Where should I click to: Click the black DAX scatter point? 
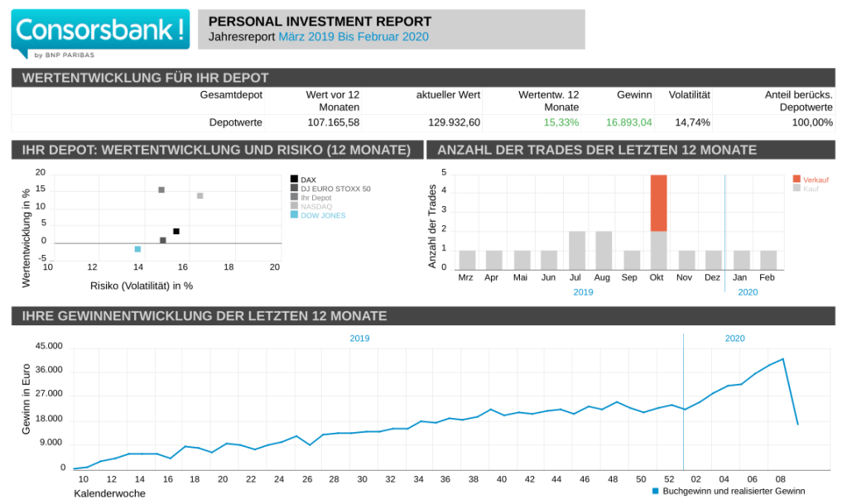(x=176, y=231)
